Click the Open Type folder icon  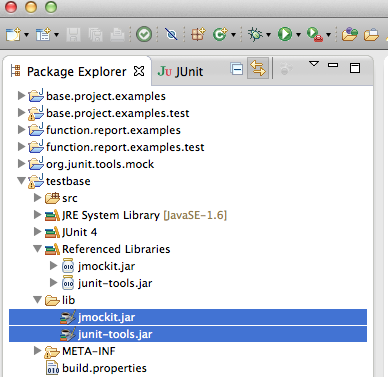tap(350, 34)
